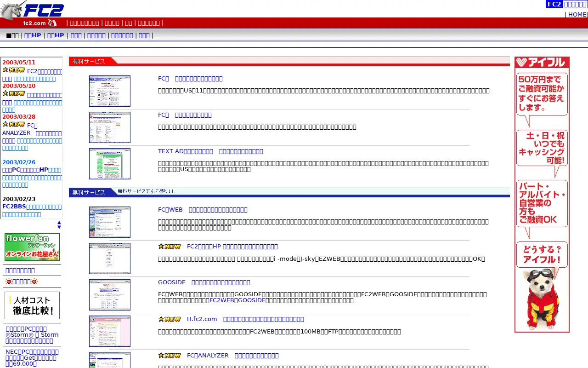Open the thumbnail beside the FC2WEB heading
This screenshot has height=368, width=588.
(110, 222)
